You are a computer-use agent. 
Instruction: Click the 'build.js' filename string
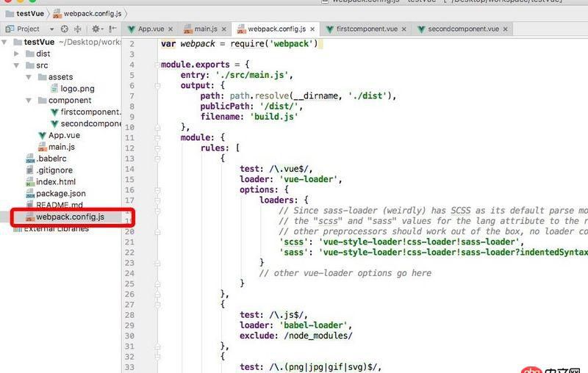(273, 117)
